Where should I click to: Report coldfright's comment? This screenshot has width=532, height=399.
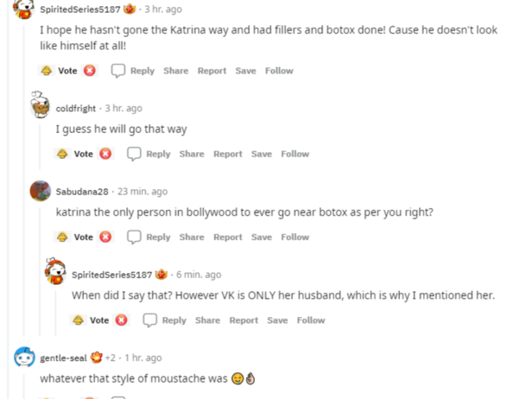(228, 154)
